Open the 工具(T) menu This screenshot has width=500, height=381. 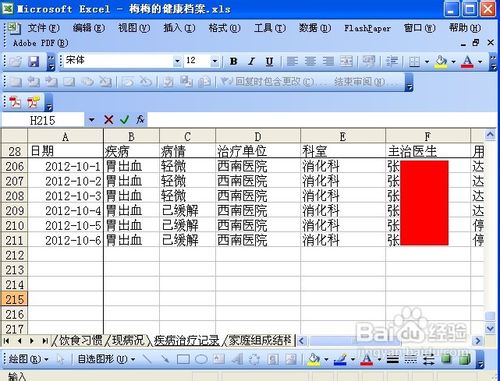point(270,28)
